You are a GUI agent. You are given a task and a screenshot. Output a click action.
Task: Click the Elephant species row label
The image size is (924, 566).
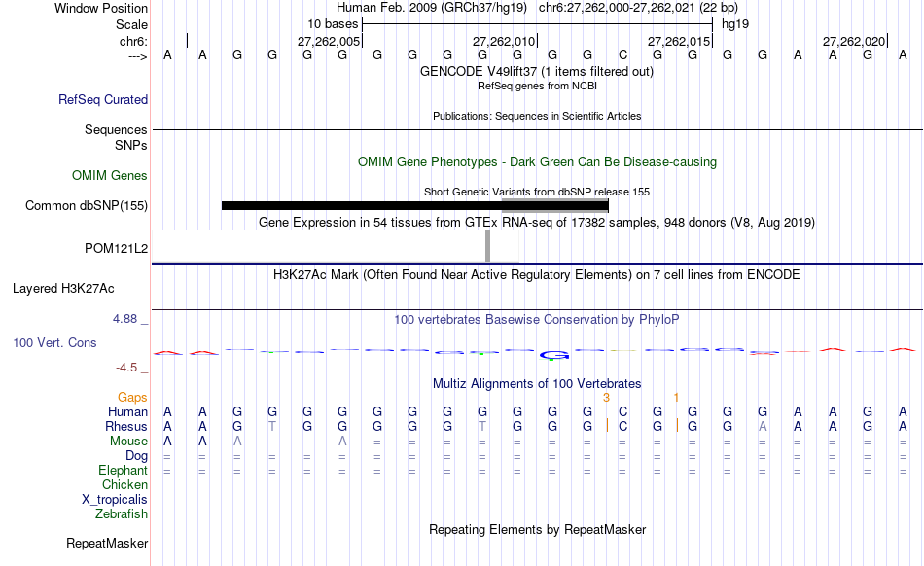(123, 470)
